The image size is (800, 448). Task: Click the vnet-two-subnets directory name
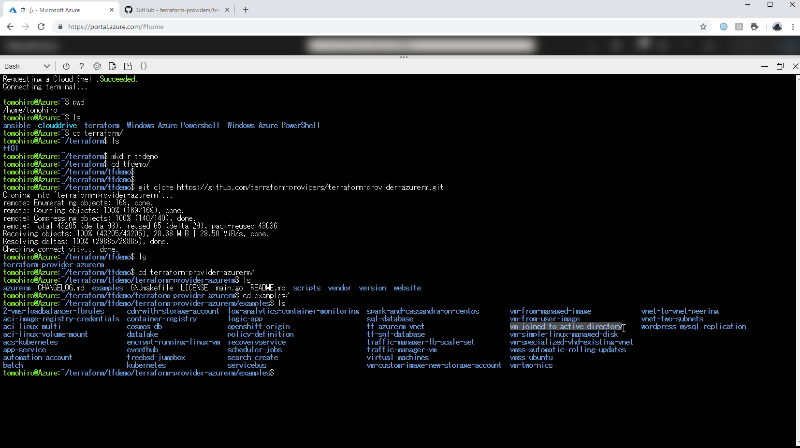(x=672, y=319)
